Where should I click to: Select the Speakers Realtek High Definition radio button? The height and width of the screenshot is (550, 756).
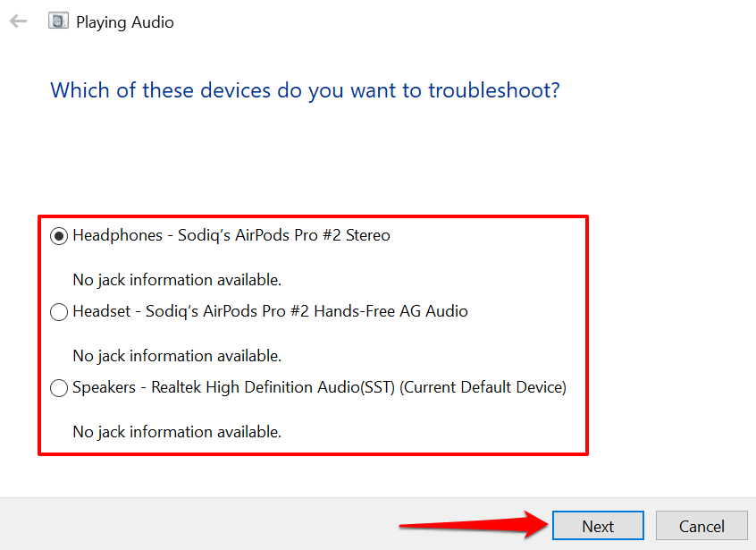point(59,388)
